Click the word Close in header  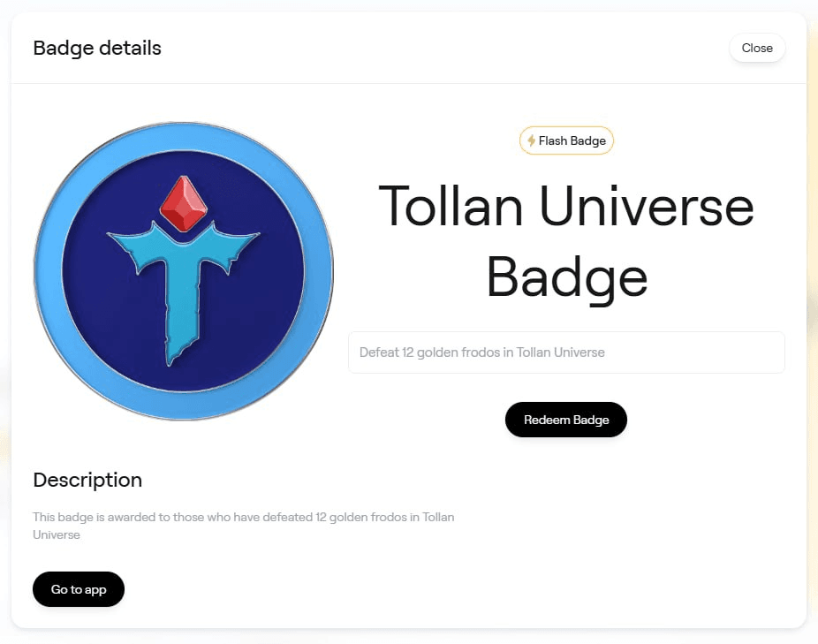757,48
